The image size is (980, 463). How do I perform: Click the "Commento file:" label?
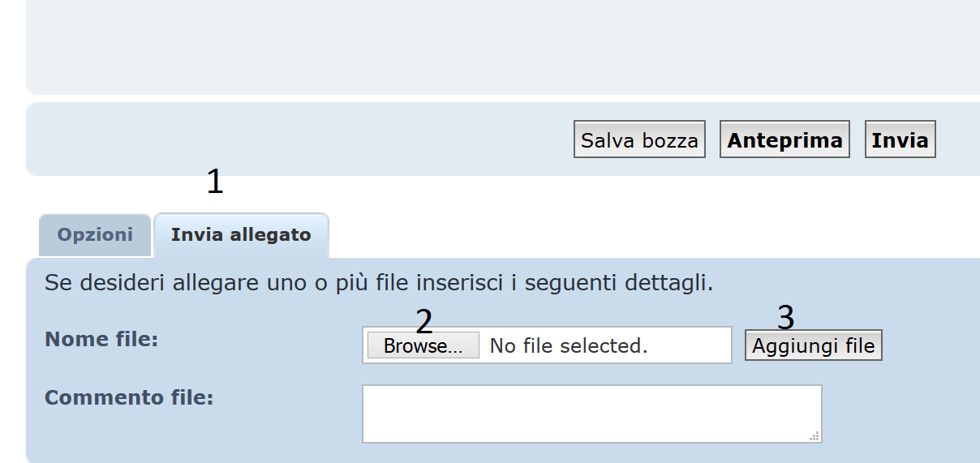point(128,397)
